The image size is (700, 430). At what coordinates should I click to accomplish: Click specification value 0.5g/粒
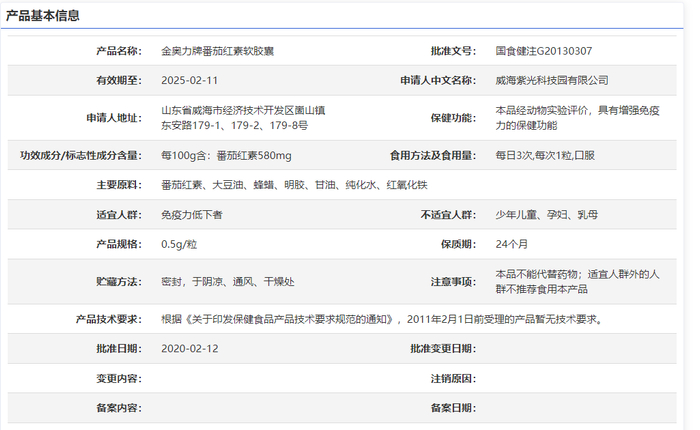pyautogui.click(x=179, y=244)
